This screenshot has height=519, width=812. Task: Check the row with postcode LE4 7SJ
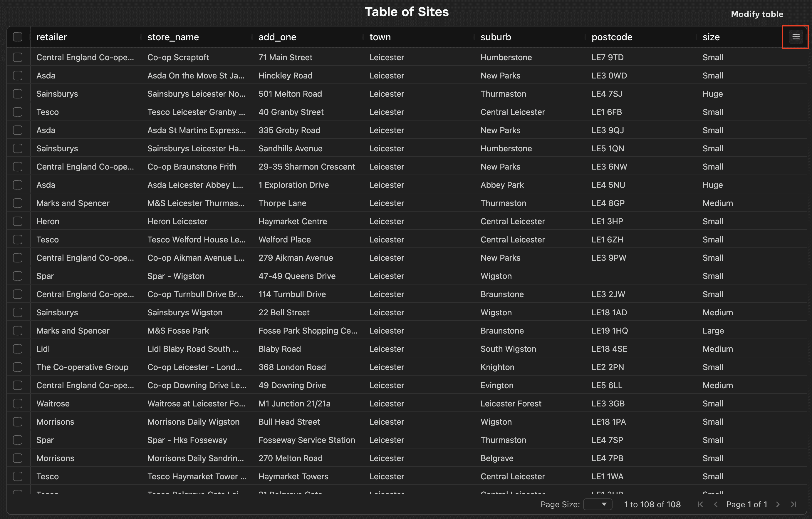(x=18, y=94)
